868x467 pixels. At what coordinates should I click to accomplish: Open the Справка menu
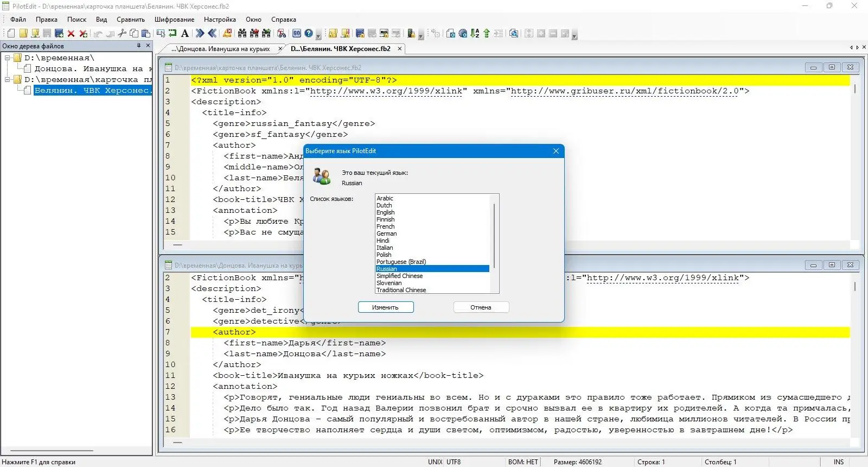point(284,20)
